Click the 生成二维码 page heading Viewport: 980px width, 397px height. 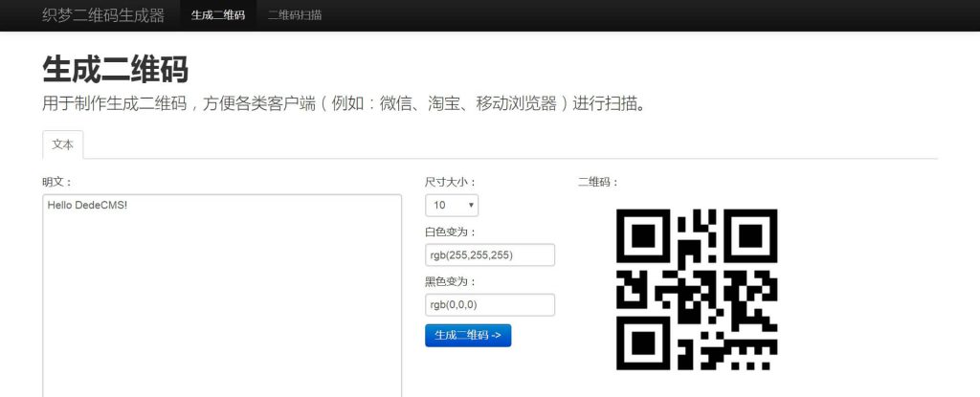pos(116,69)
